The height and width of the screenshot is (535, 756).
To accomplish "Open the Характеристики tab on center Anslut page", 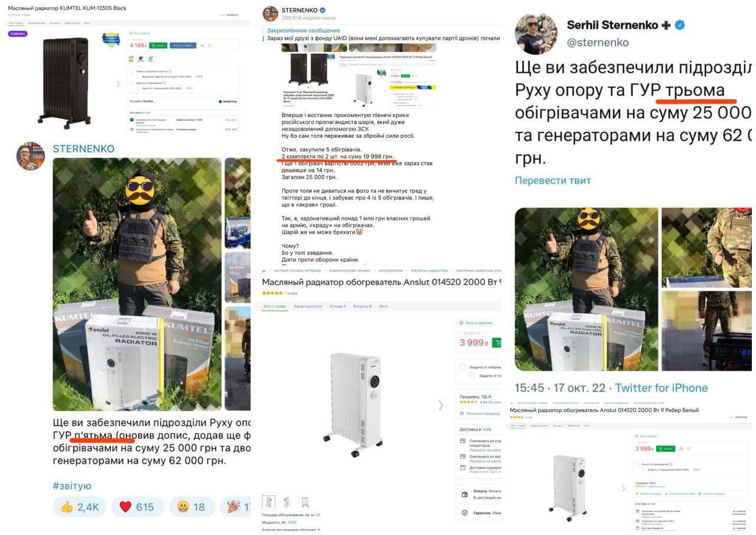I will [308, 306].
